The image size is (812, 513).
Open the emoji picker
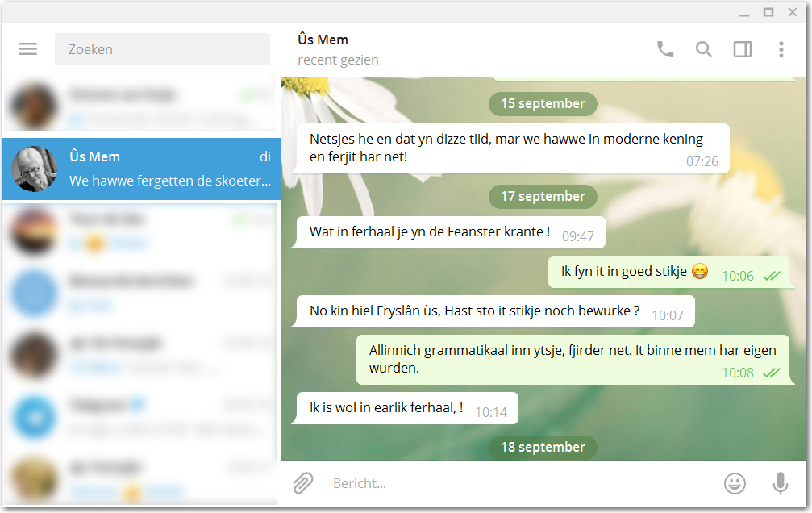735,483
